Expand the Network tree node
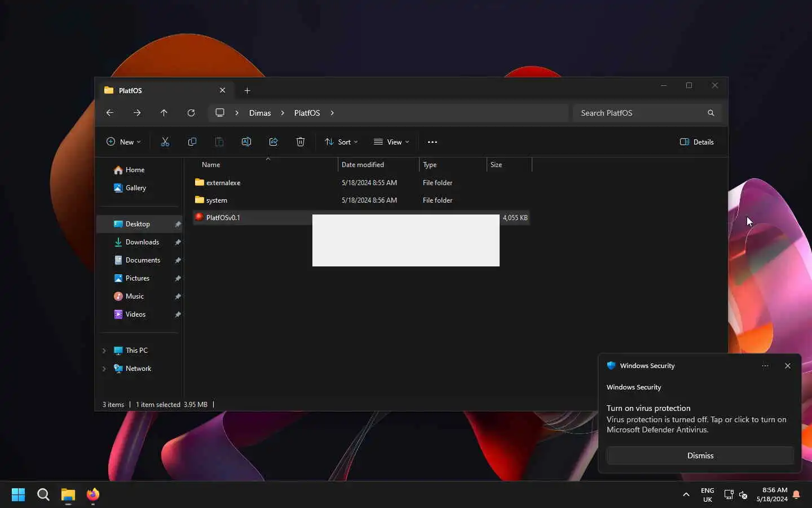This screenshot has width=812, height=508. click(104, 369)
